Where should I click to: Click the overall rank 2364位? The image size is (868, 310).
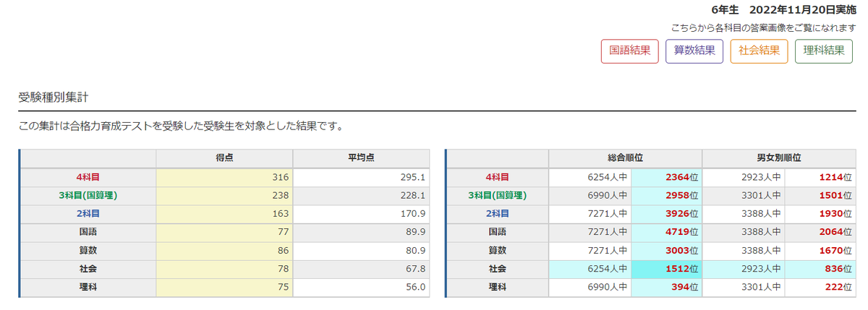click(681, 177)
